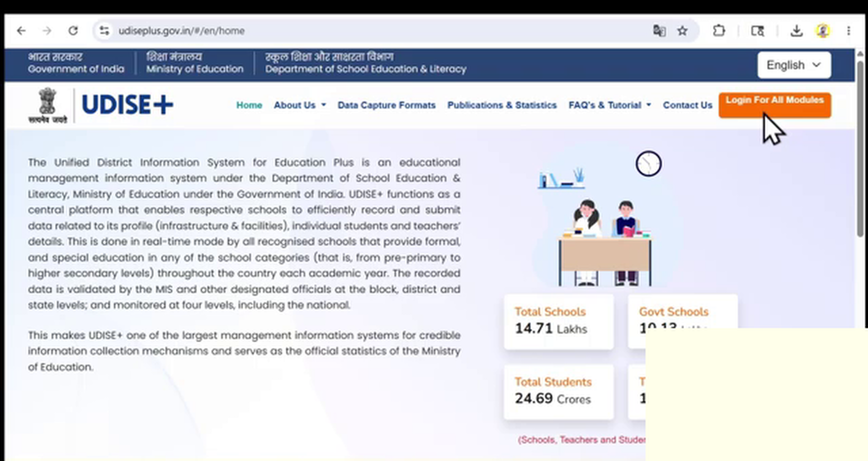Click the Total Schools statistic card

click(x=559, y=321)
